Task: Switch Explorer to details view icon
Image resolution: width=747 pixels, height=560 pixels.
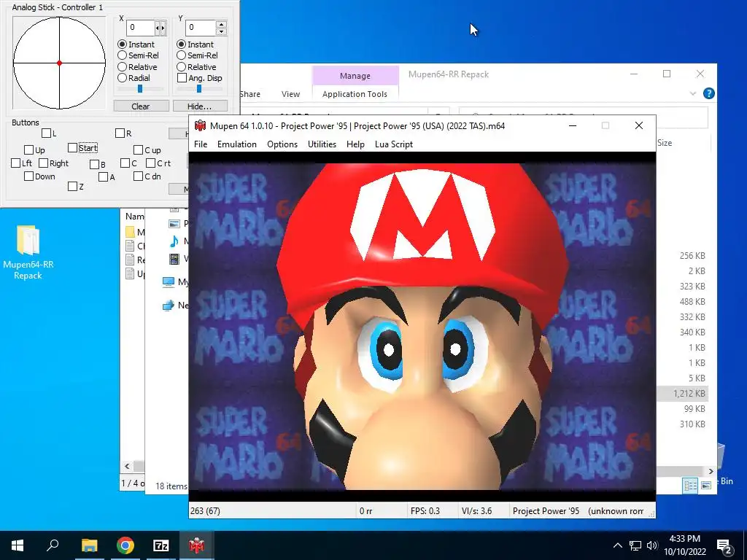Action: [690, 485]
